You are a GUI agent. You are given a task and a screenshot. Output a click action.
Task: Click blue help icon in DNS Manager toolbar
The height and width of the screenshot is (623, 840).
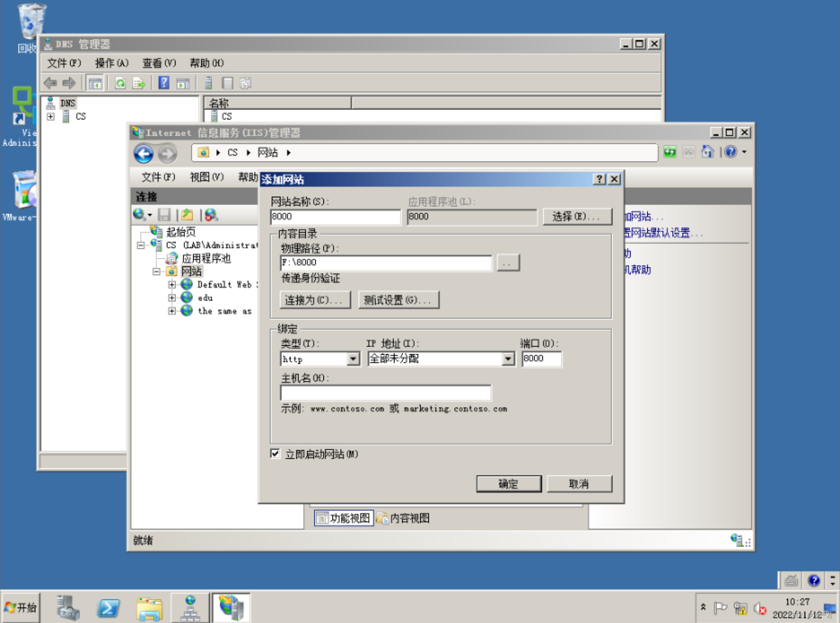164,83
